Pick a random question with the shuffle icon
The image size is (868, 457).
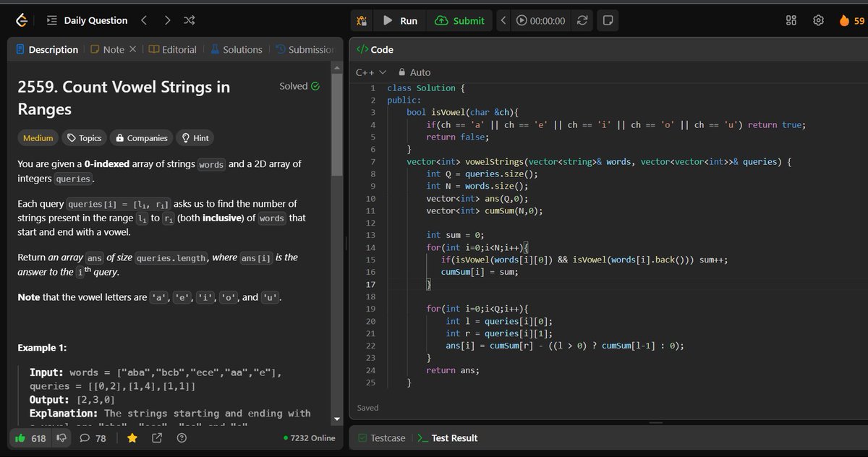[189, 20]
